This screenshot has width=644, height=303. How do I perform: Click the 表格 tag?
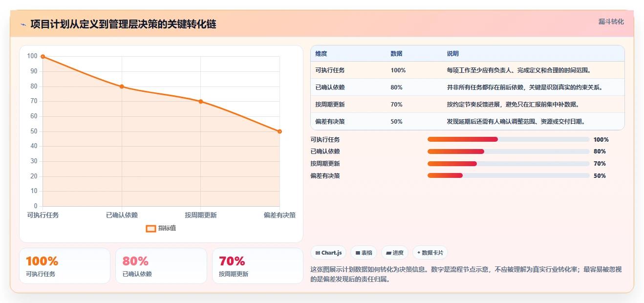coord(364,253)
